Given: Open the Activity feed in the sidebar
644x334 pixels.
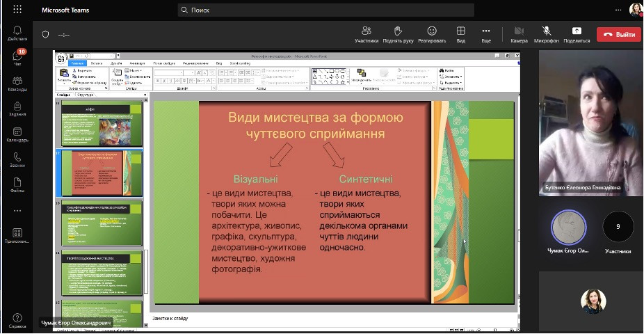Looking at the screenshot, I should (x=17, y=33).
